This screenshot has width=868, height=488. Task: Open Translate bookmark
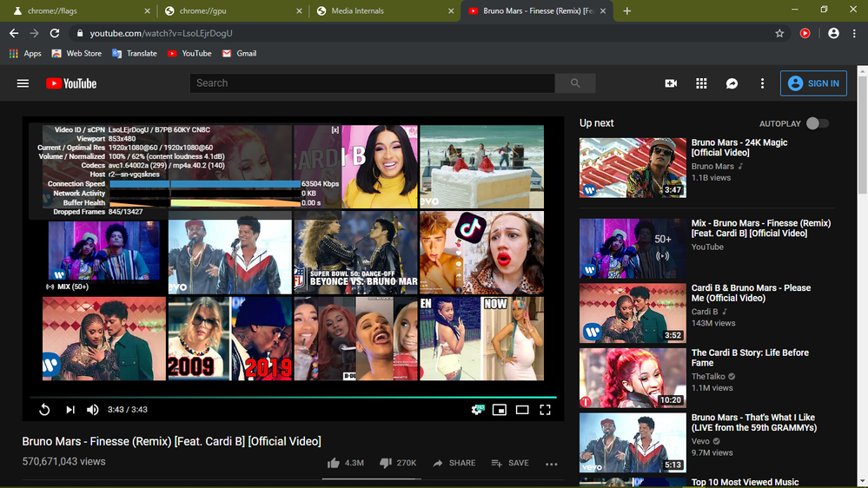[x=135, y=54]
